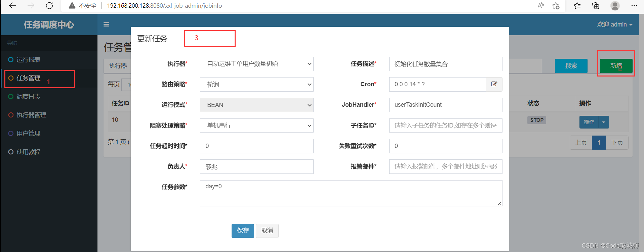Open browser settings and more menu

(x=634, y=6)
